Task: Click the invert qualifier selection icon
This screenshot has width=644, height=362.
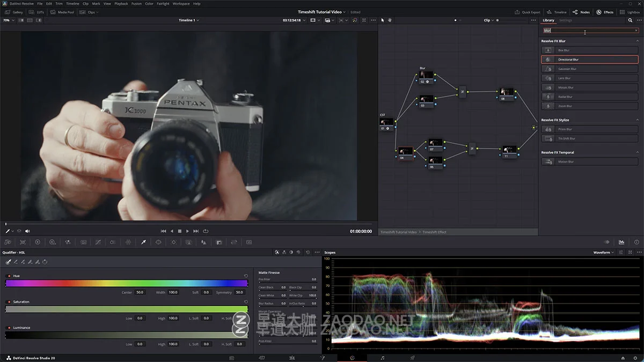Action: (x=45, y=262)
